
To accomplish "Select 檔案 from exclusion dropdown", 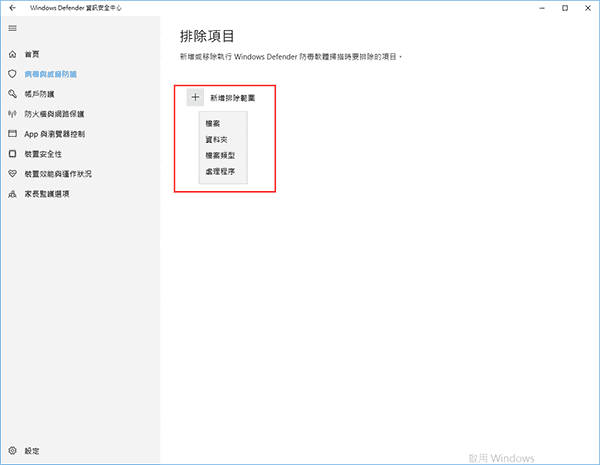I will 213,123.
